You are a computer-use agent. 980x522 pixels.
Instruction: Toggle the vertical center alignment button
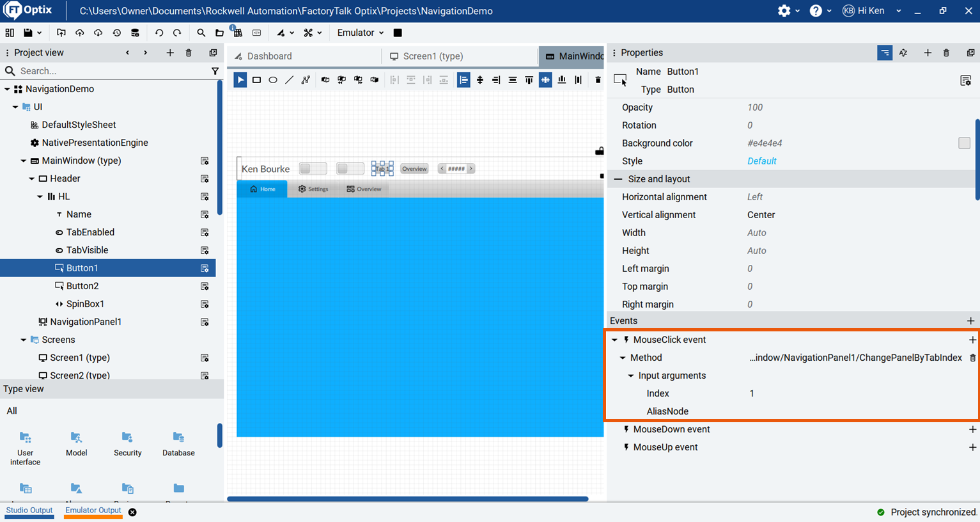pyautogui.click(x=545, y=80)
